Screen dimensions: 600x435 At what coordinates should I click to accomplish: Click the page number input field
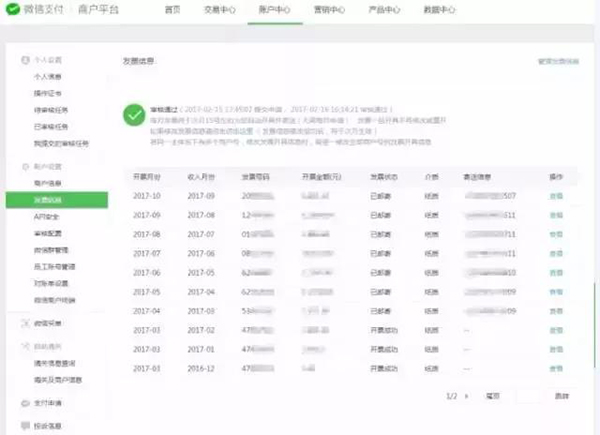coord(529,396)
